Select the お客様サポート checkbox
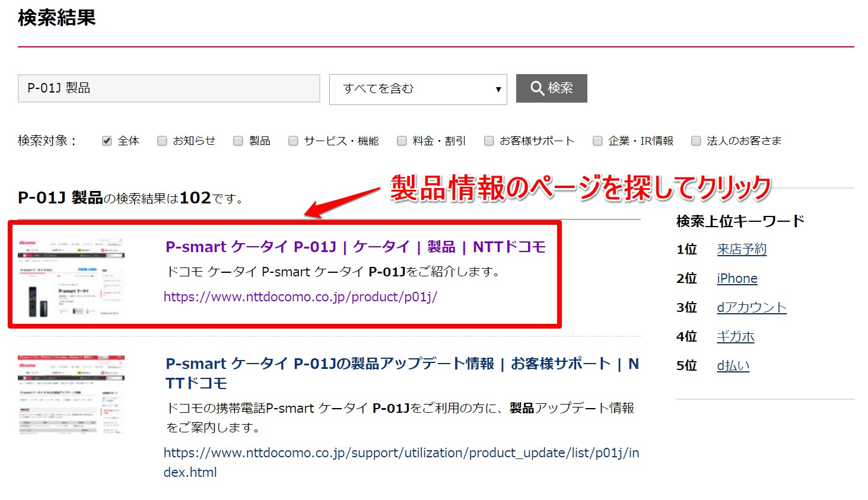The height and width of the screenshot is (500, 868). (x=489, y=141)
